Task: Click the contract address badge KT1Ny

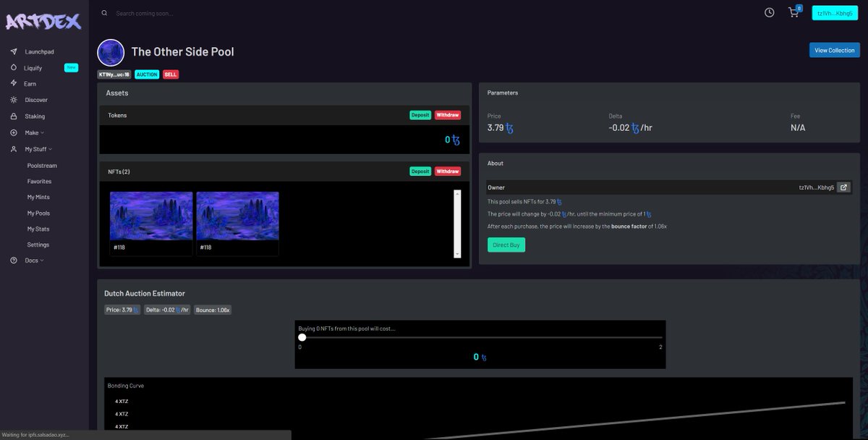Action: (114, 75)
